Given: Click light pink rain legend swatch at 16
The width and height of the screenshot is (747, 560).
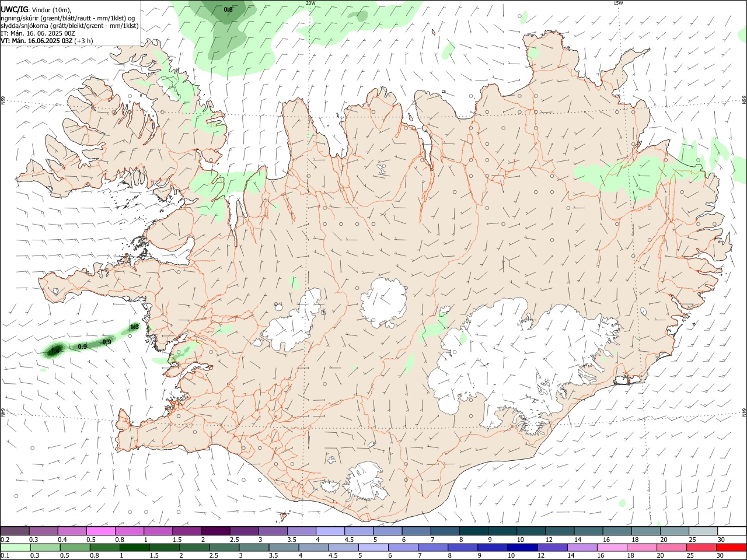Looking at the screenshot, I should 612,547.
